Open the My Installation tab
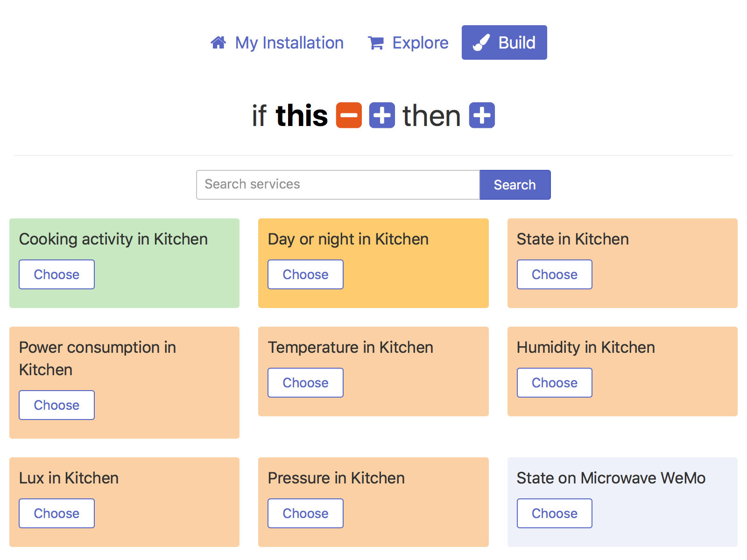The image size is (747, 560). [289, 43]
